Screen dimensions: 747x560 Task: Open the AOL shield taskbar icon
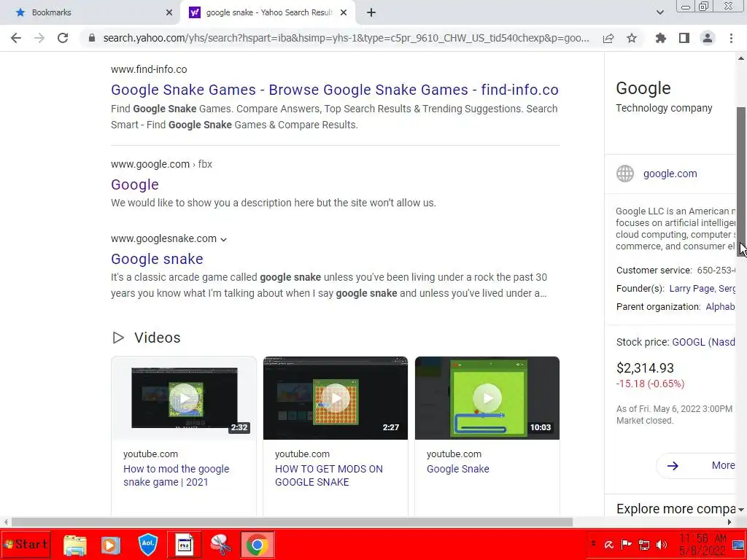147,545
